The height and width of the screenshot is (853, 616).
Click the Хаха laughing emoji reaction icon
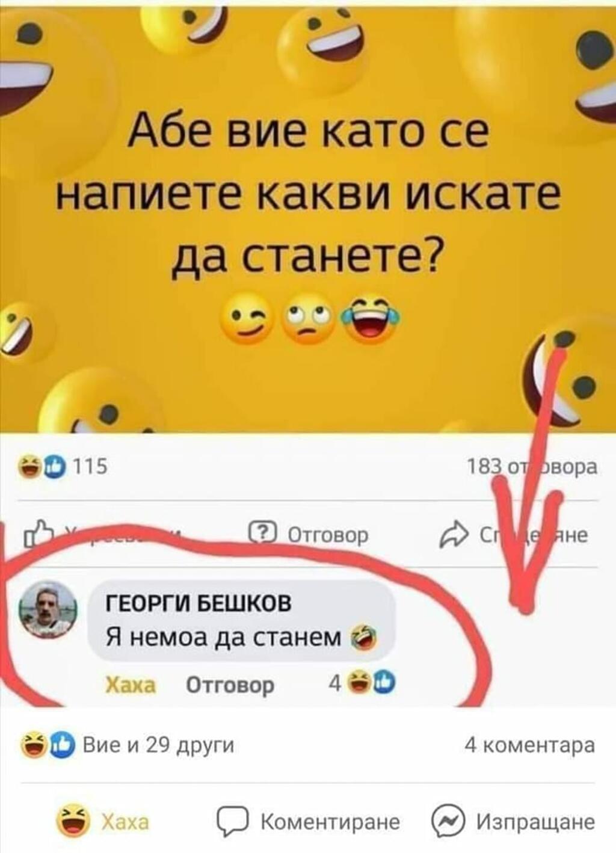[73, 822]
